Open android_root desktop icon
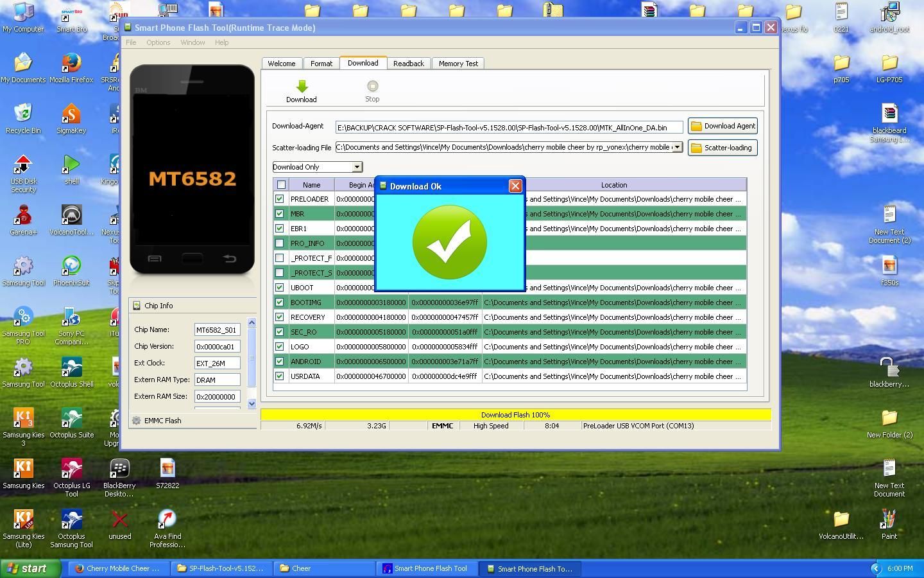924x578 pixels. pos(889,17)
